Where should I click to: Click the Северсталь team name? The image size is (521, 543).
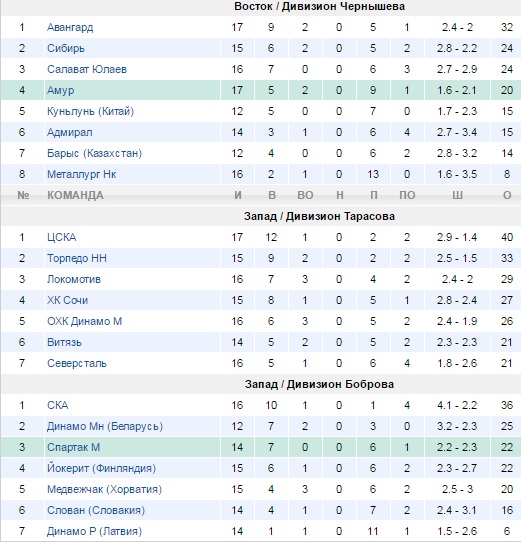77,363
